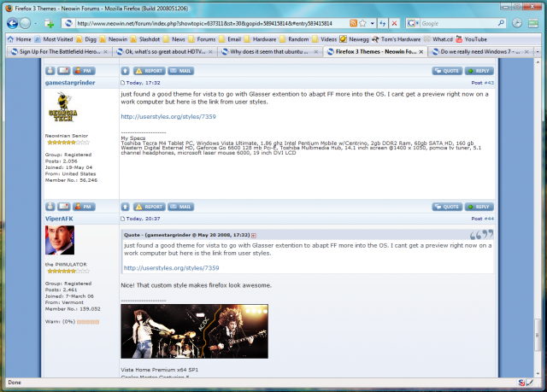Open the Newegg bookmark
The image size is (547, 392).
tap(354, 39)
